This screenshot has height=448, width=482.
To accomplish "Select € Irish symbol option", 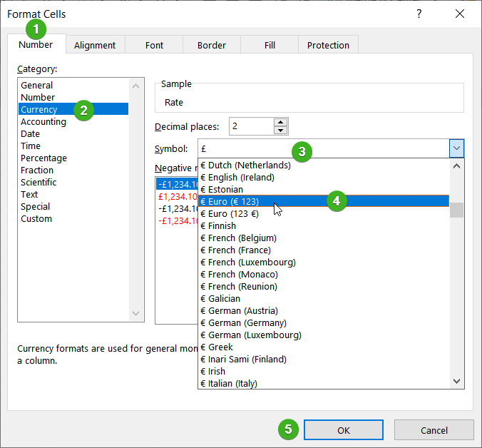I will [x=324, y=372].
